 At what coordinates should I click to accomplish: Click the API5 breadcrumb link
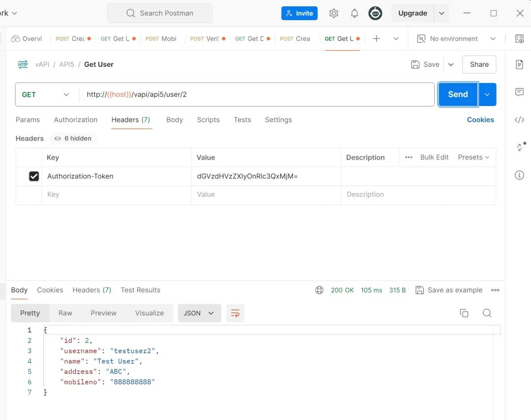pyautogui.click(x=67, y=64)
